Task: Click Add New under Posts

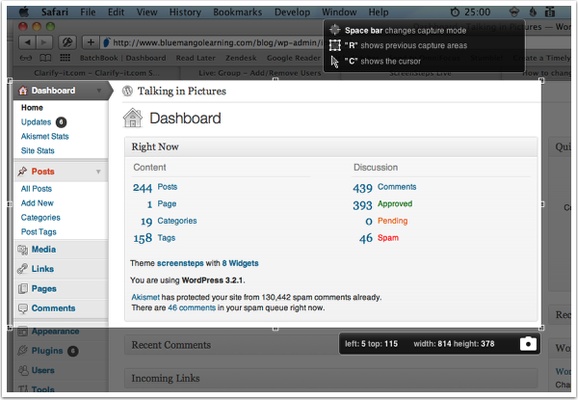Action: click(37, 203)
